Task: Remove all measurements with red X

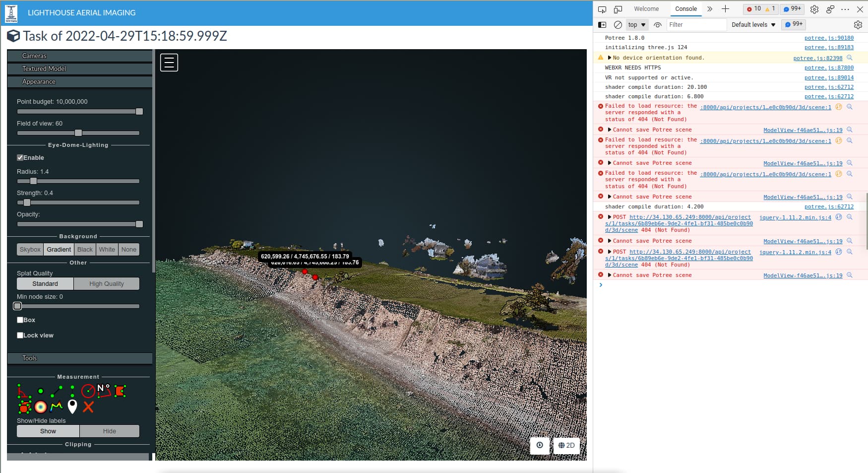Action: click(88, 407)
